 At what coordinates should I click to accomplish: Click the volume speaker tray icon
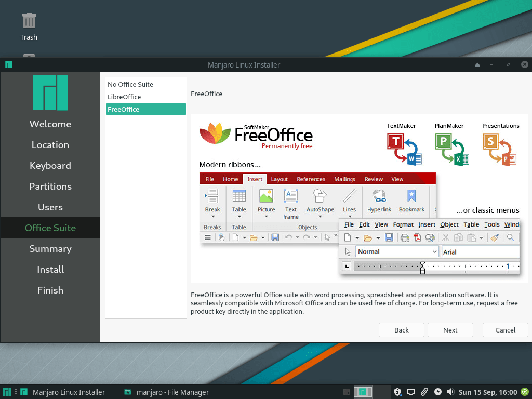pyautogui.click(x=450, y=392)
